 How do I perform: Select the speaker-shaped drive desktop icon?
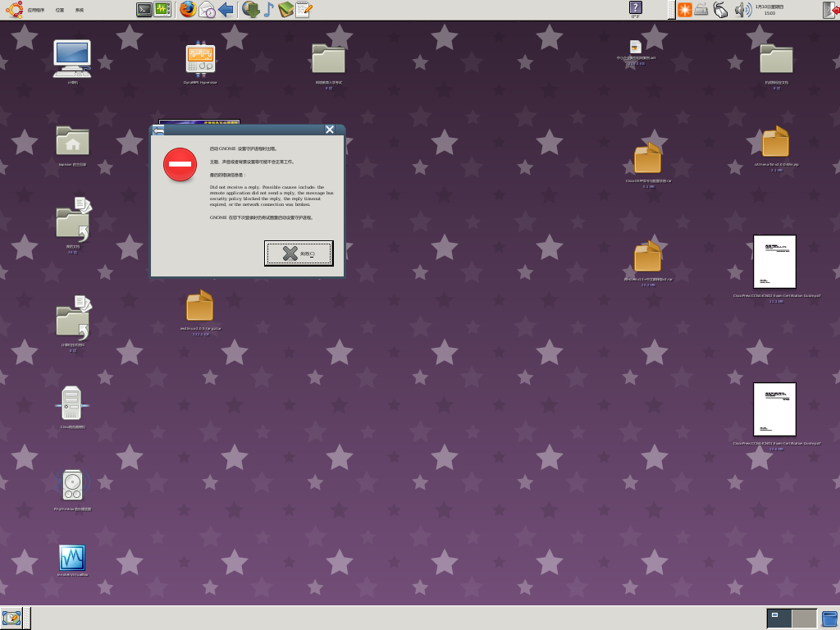click(72, 486)
